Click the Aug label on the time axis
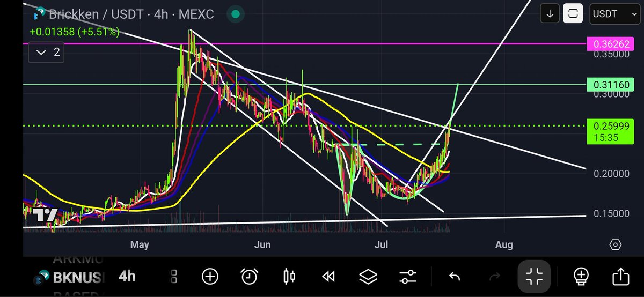This screenshot has width=644, height=297. (504, 245)
